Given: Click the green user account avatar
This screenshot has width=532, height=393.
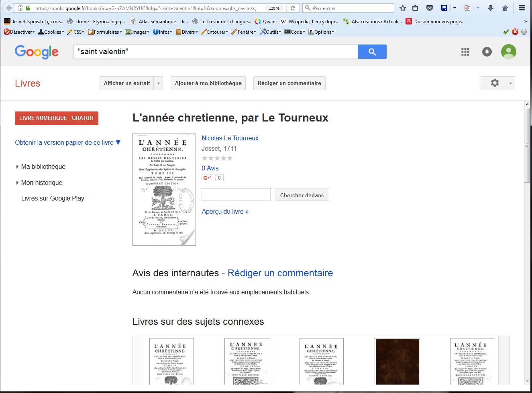Looking at the screenshot, I should (x=508, y=52).
